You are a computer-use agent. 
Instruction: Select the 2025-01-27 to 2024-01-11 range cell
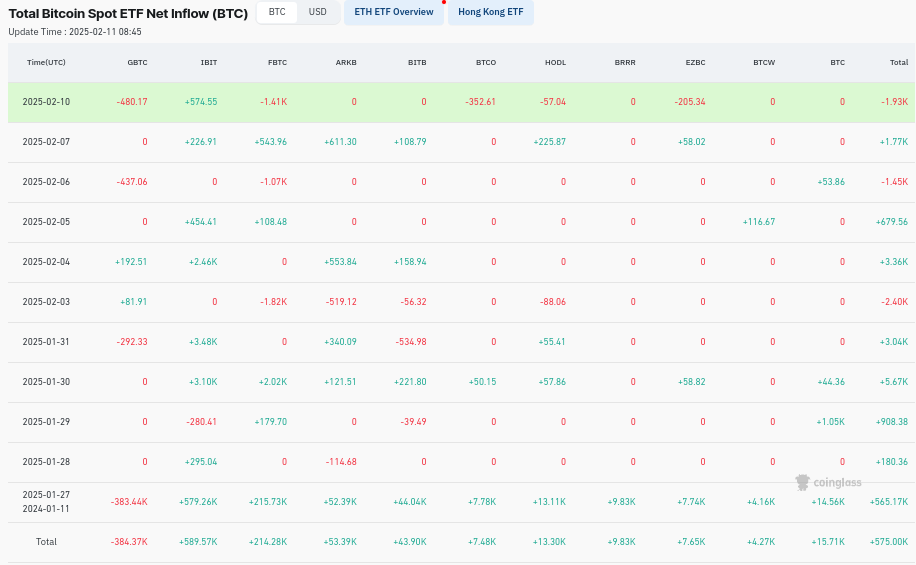click(46, 502)
